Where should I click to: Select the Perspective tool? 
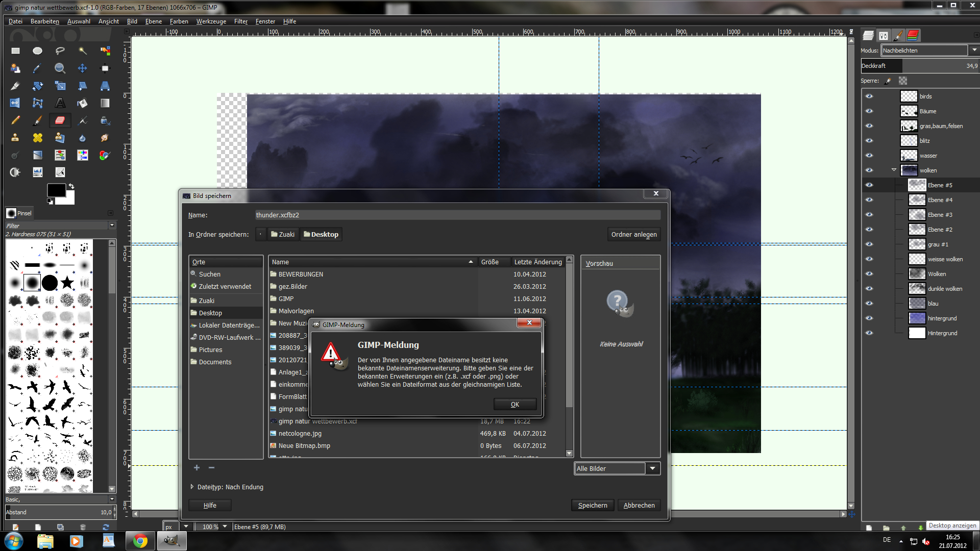[105, 86]
